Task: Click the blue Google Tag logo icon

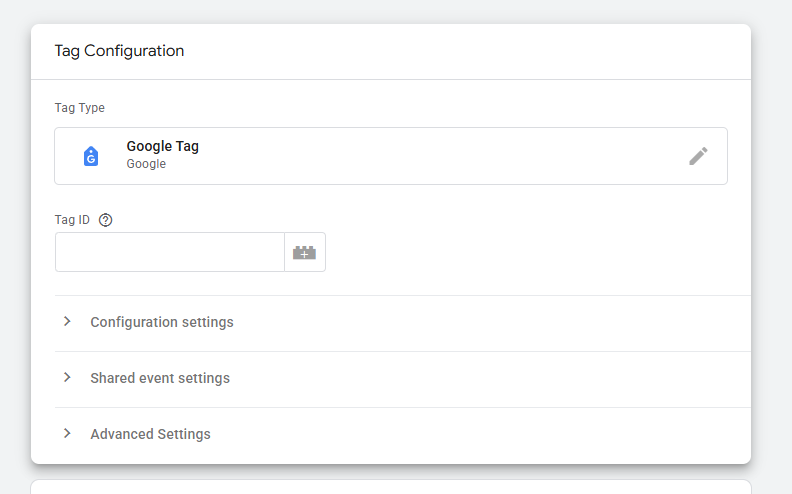Action: (x=91, y=156)
